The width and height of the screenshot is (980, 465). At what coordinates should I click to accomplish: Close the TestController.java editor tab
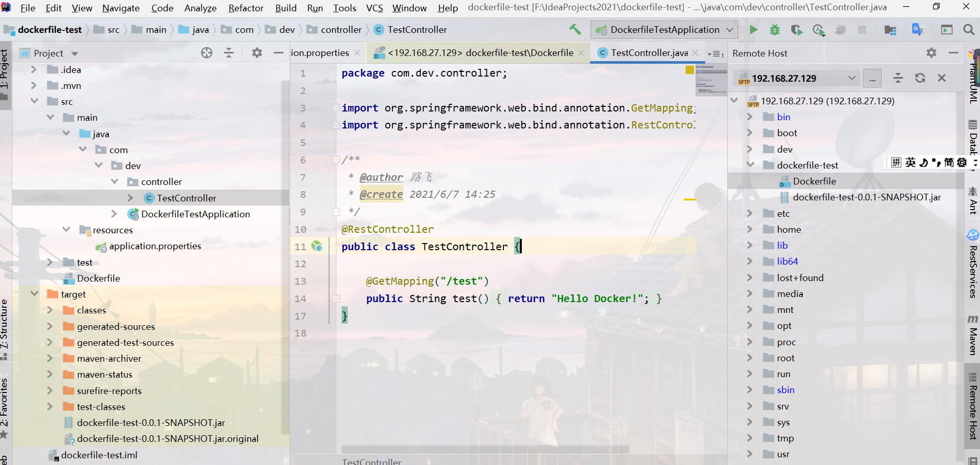pos(695,53)
